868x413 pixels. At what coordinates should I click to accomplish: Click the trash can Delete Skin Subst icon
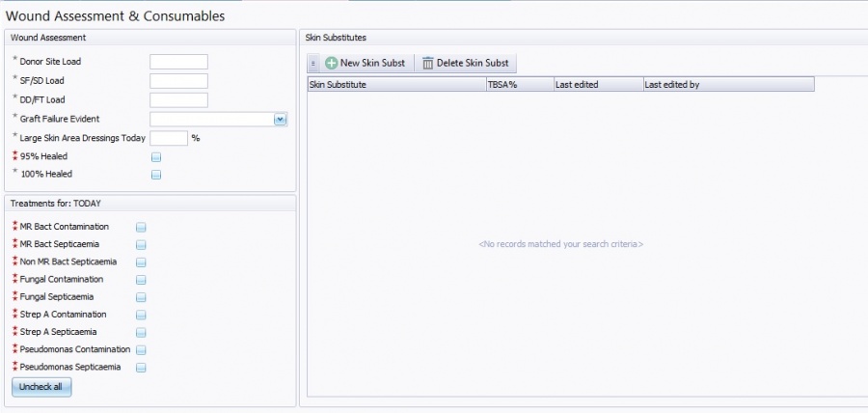tap(428, 63)
